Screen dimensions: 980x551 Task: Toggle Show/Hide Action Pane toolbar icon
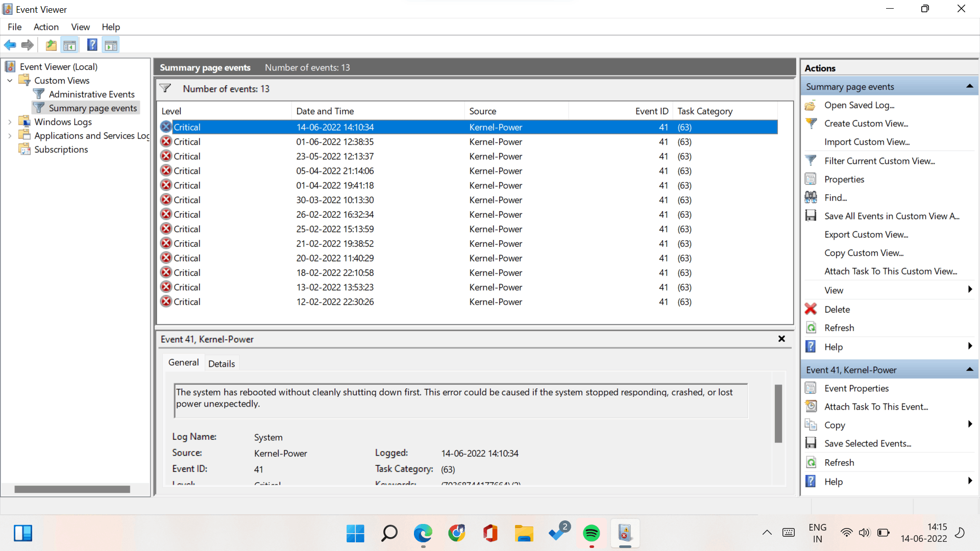pyautogui.click(x=111, y=45)
